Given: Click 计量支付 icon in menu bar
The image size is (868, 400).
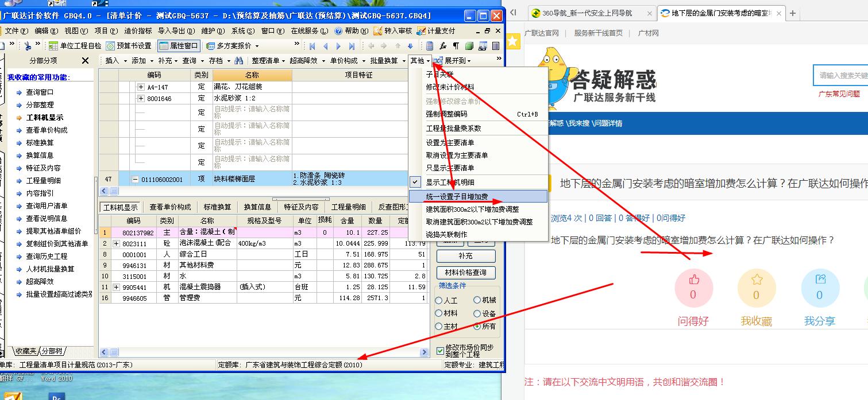Looking at the screenshot, I should (x=421, y=31).
